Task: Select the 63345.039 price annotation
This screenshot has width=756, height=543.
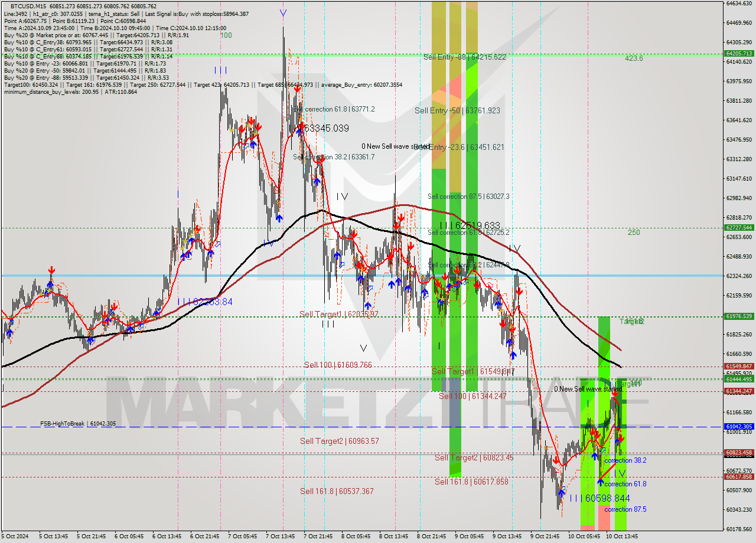Action: click(327, 128)
